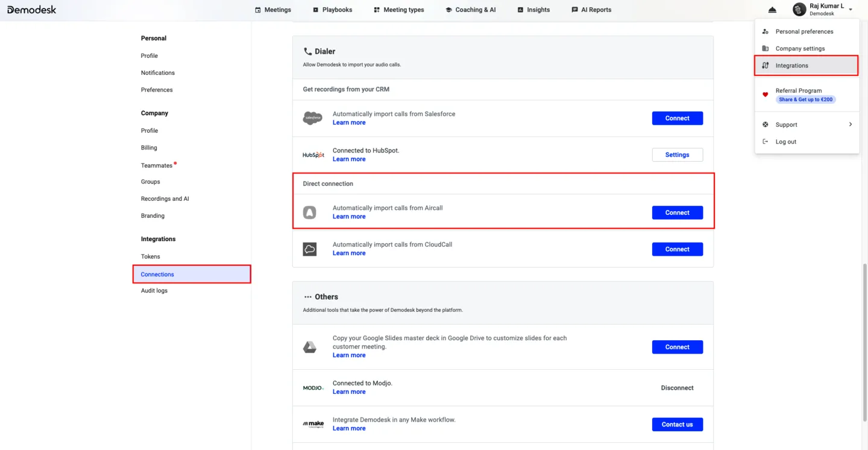The image size is (868, 450).
Task: Click the Company settings building icon
Action: (x=766, y=48)
